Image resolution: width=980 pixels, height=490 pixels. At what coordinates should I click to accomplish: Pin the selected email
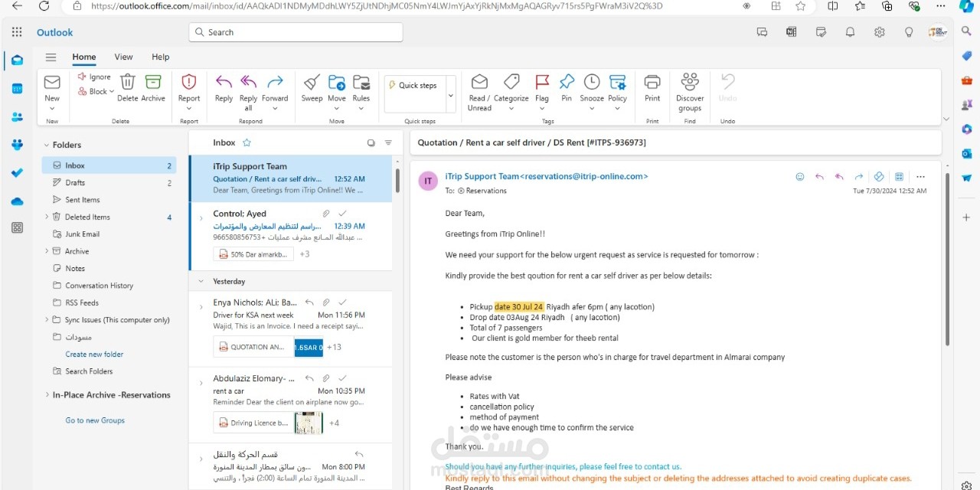[567, 92]
